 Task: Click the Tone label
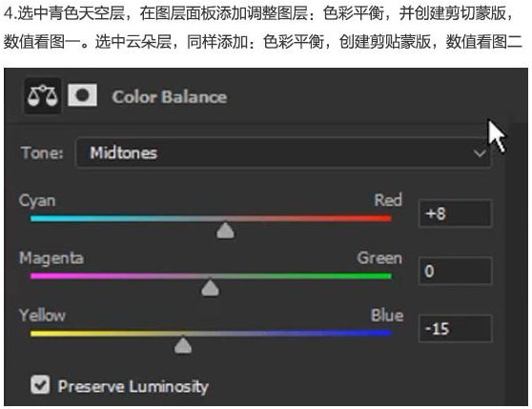point(42,153)
